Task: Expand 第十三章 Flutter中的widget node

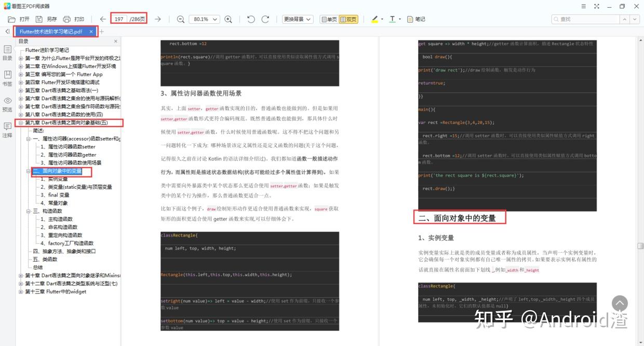Action: coord(21,292)
